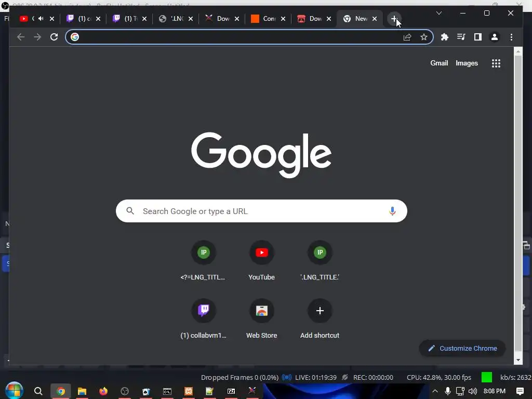Click the magnifier icon in Google search box

(130, 211)
